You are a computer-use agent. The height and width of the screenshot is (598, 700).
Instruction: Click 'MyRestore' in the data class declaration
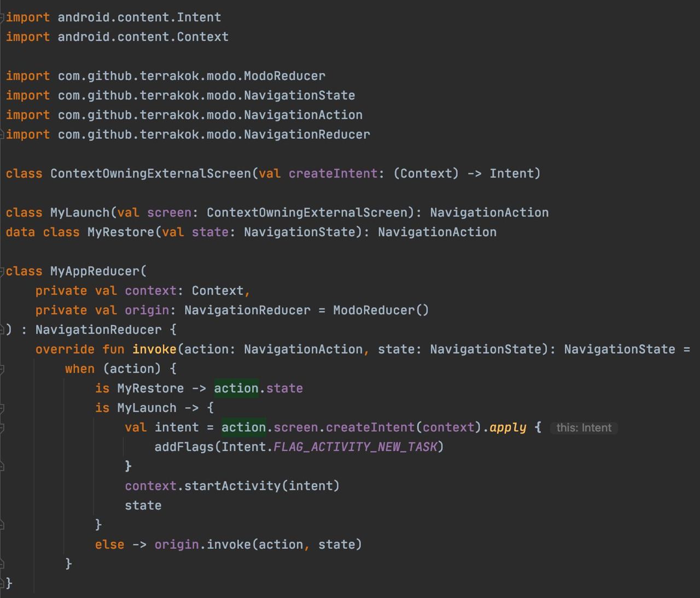point(121,232)
